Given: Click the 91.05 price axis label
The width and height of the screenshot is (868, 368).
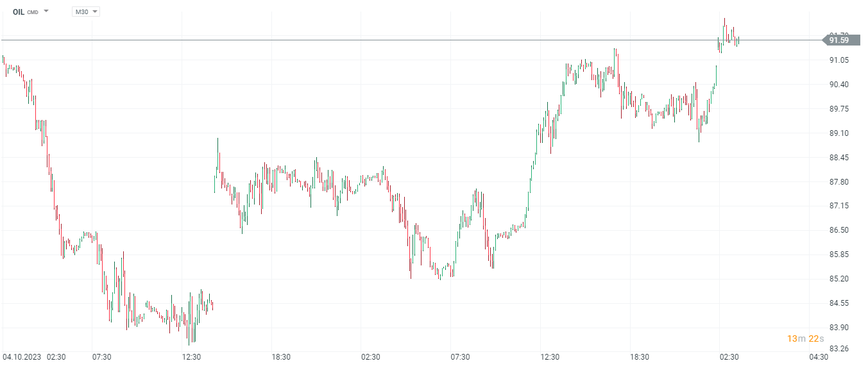Looking at the screenshot, I should 838,60.
